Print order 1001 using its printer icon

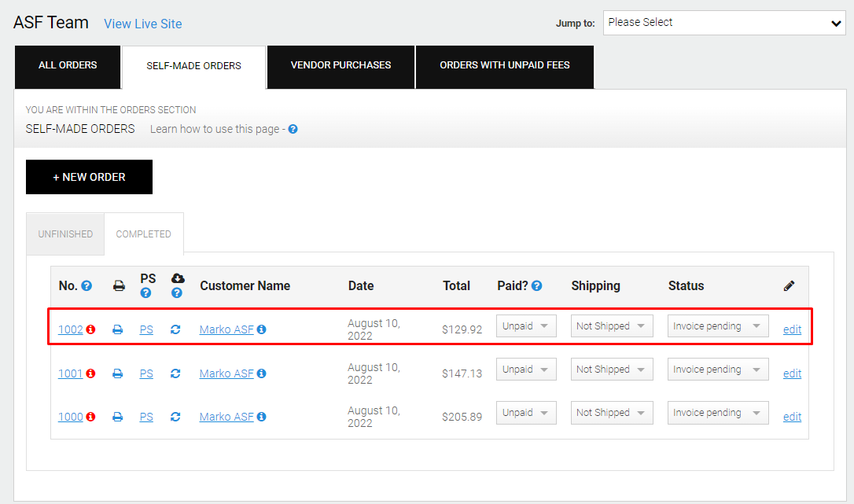point(118,373)
